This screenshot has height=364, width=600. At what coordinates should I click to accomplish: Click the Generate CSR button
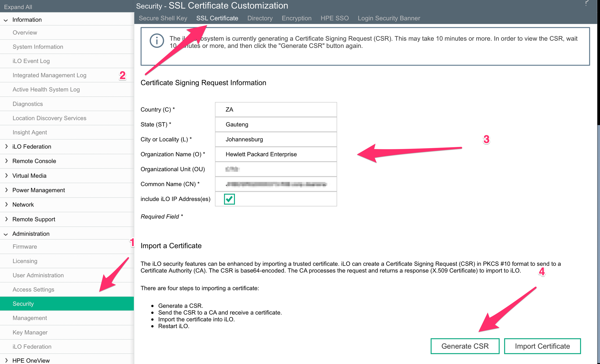(x=465, y=346)
